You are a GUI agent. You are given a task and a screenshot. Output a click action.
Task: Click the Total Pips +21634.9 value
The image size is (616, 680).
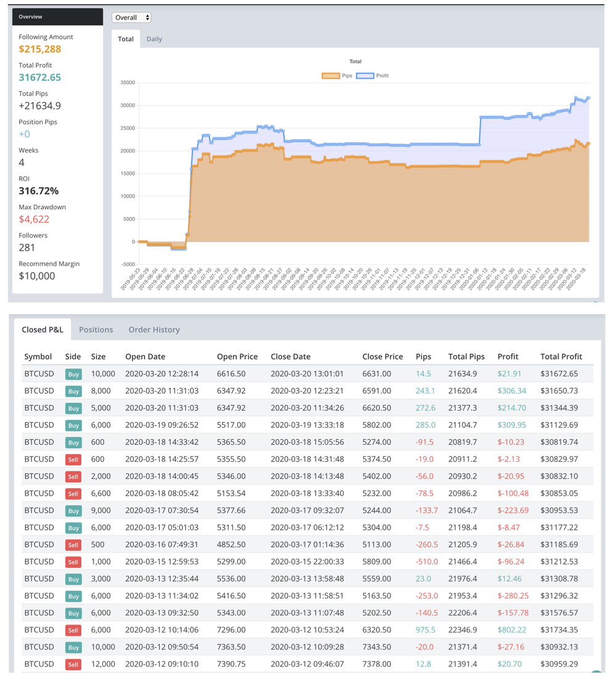(x=40, y=106)
